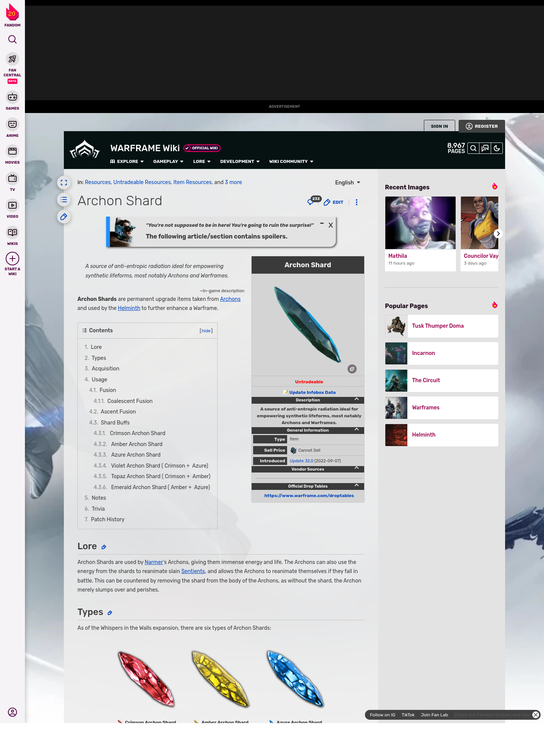Jump to Crimson Archon Shard in Contents
Viewport: 544px width, 756px height.
coord(138,433)
